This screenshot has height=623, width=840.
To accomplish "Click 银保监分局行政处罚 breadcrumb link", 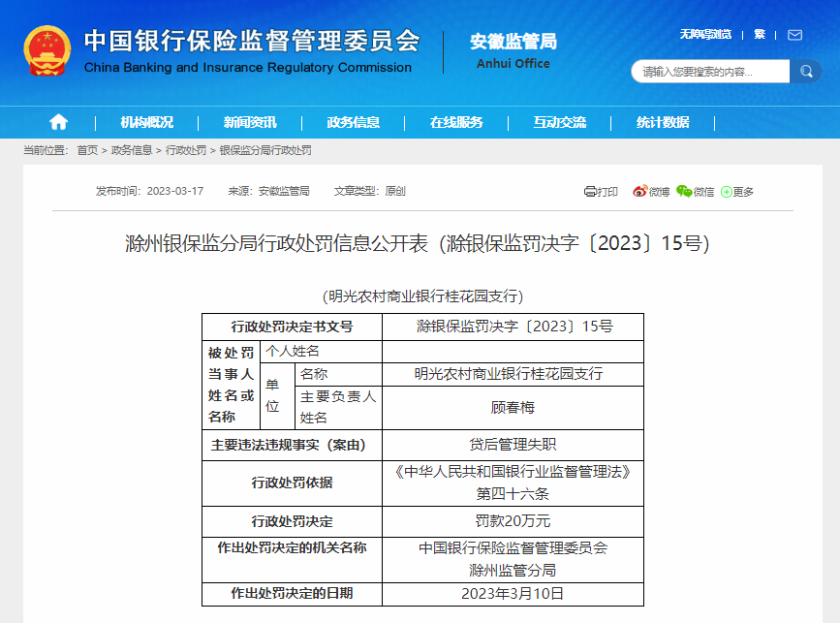I will point(265,150).
